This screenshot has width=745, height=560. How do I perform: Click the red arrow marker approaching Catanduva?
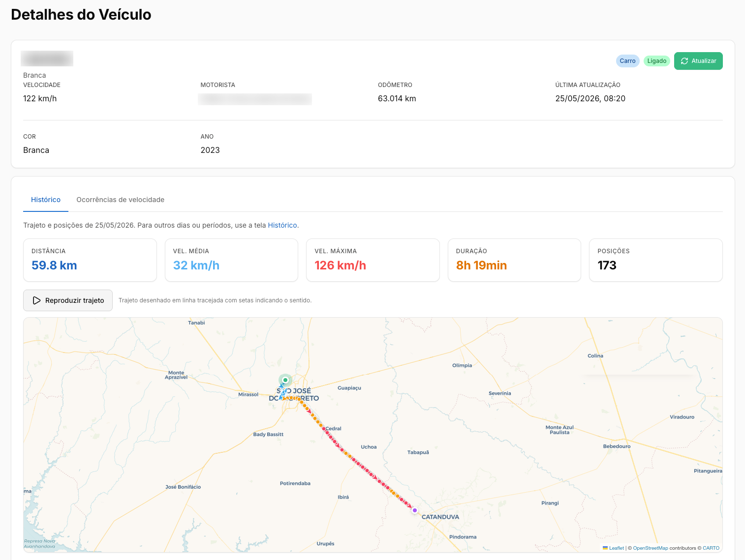[x=409, y=505]
